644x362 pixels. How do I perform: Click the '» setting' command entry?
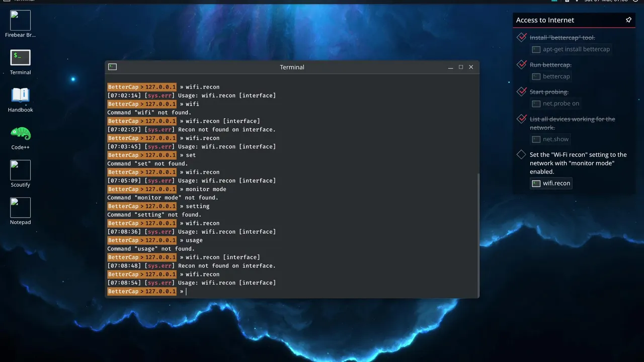pos(194,206)
